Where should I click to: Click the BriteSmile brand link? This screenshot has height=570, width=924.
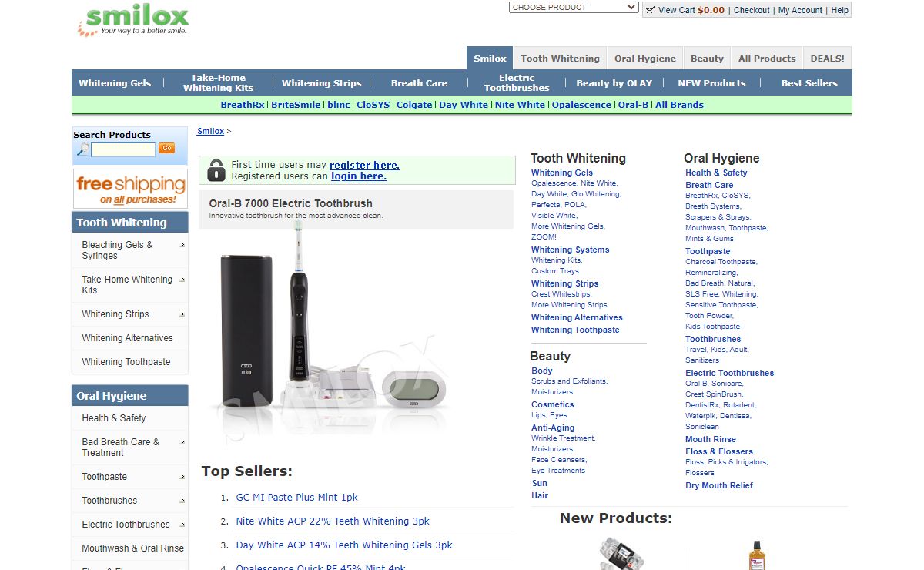click(x=296, y=105)
